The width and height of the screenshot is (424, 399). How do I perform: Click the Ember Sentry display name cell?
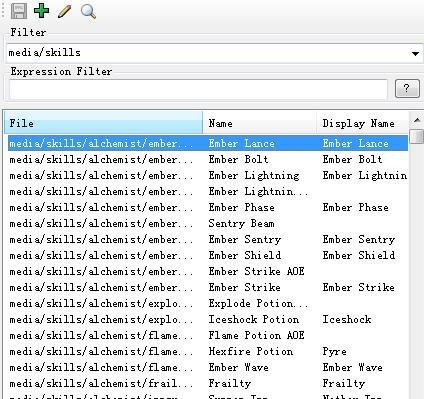pos(359,240)
